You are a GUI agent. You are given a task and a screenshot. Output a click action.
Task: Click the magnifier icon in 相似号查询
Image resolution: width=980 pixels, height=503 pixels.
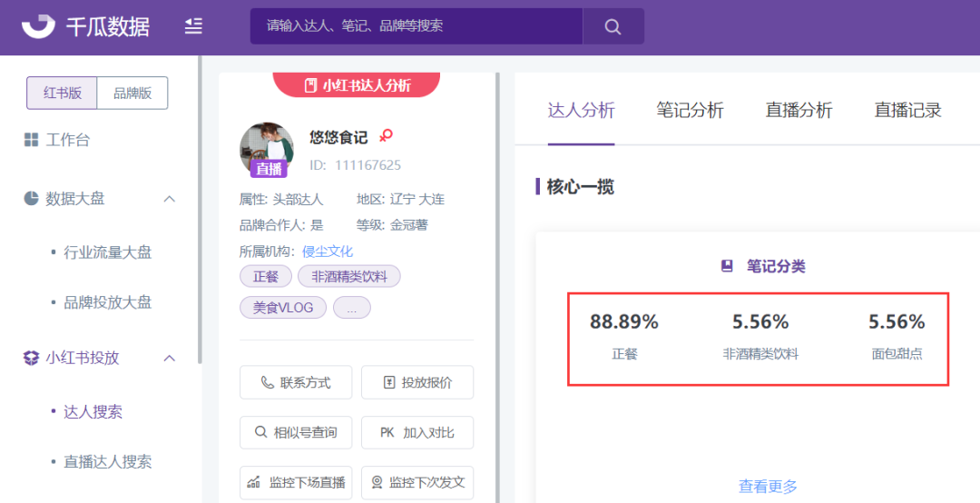(261, 432)
